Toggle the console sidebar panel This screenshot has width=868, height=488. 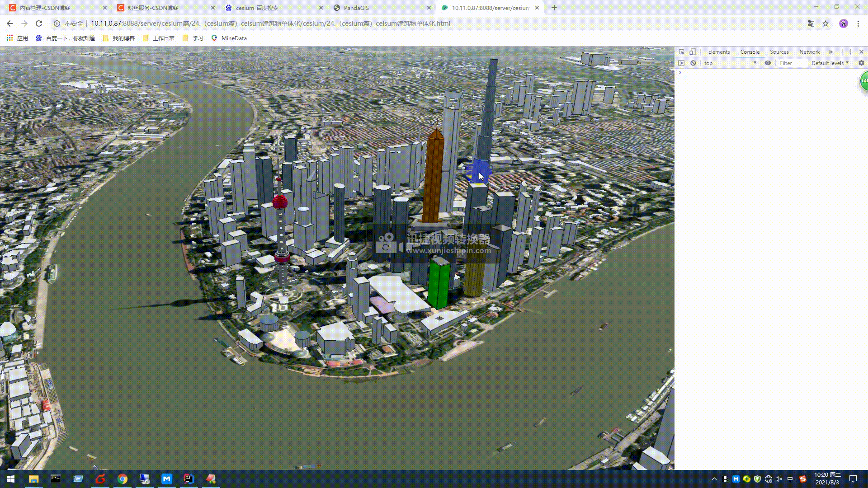click(681, 63)
